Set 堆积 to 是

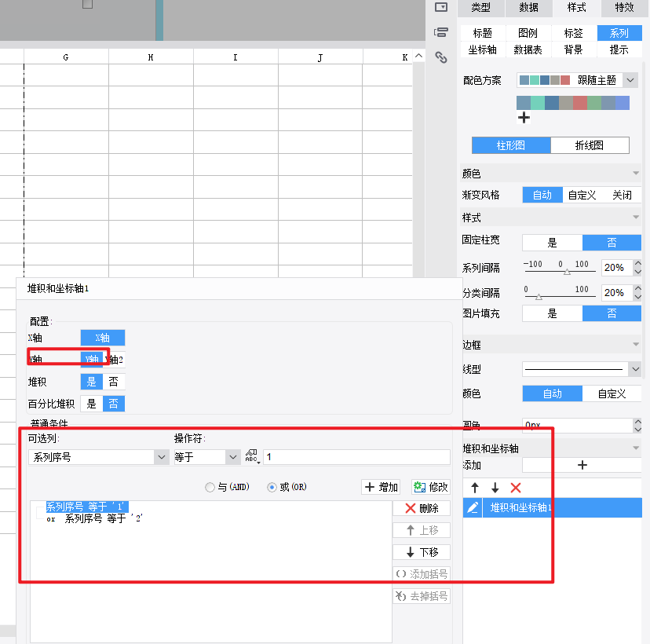point(92,382)
